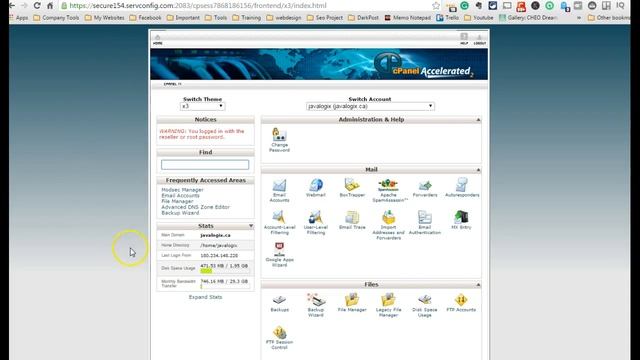
Task: Open the My Websites bookmark folder
Action: [104, 18]
